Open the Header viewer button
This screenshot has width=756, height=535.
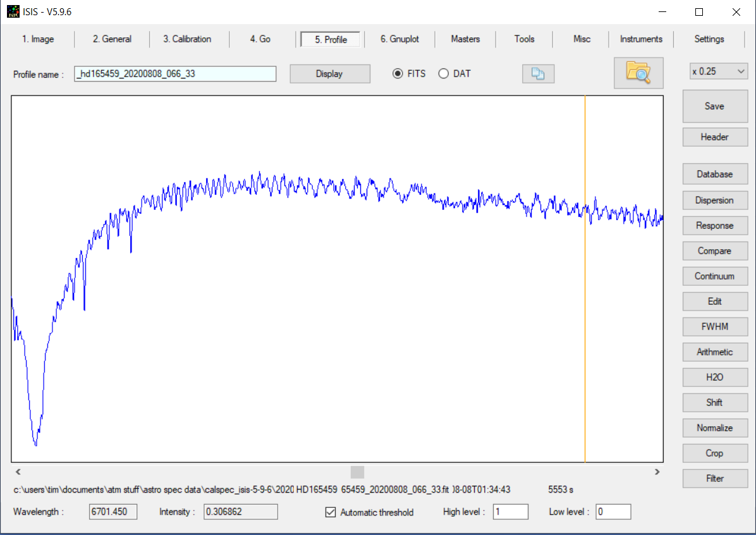[714, 137]
